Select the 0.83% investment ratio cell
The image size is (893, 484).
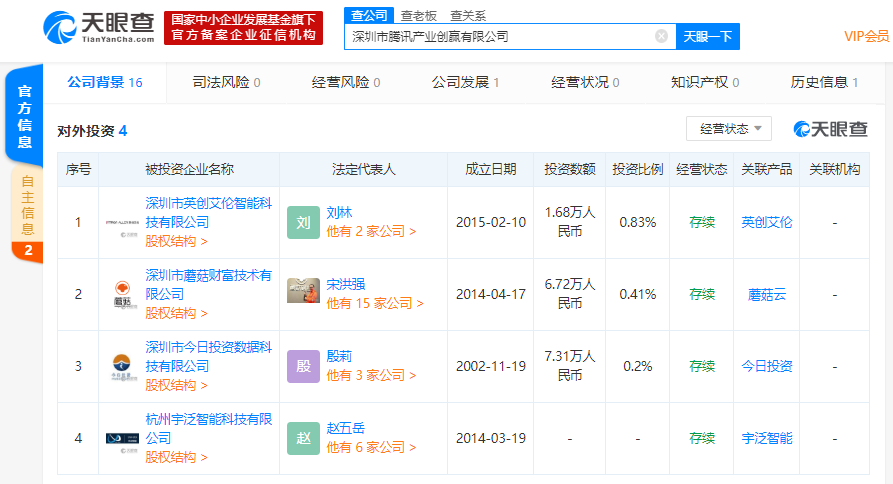637,223
